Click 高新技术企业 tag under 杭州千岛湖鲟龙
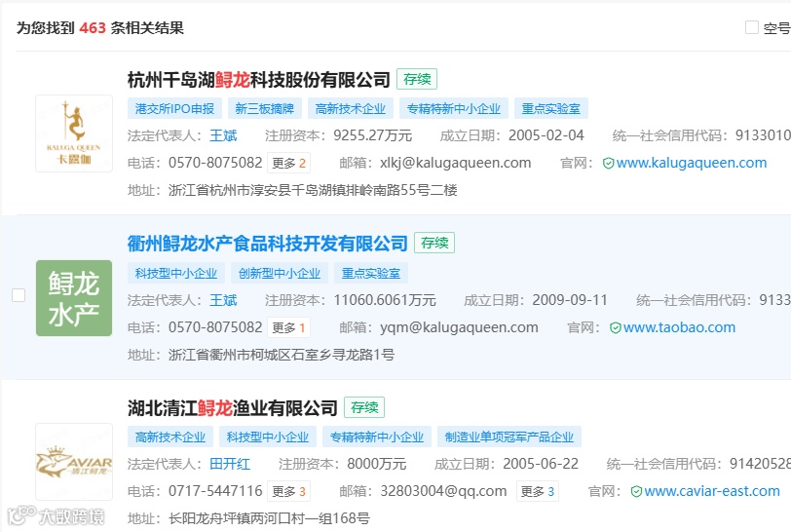791x532 pixels. click(350, 108)
